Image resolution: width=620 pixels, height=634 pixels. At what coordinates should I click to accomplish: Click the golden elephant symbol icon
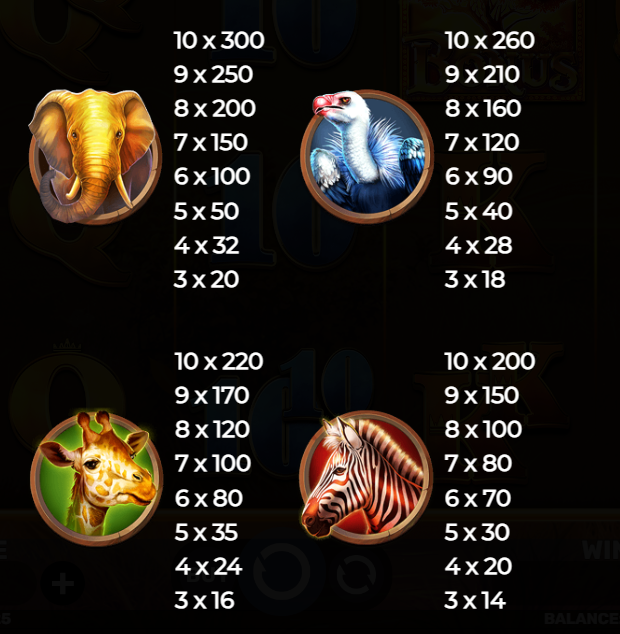pyautogui.click(x=94, y=156)
